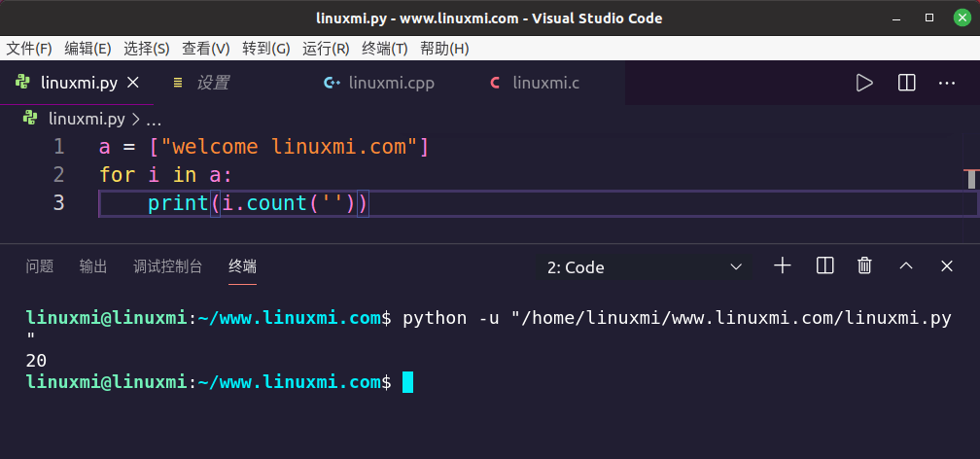
Task: Run the Python file with play icon
Action: (x=864, y=83)
